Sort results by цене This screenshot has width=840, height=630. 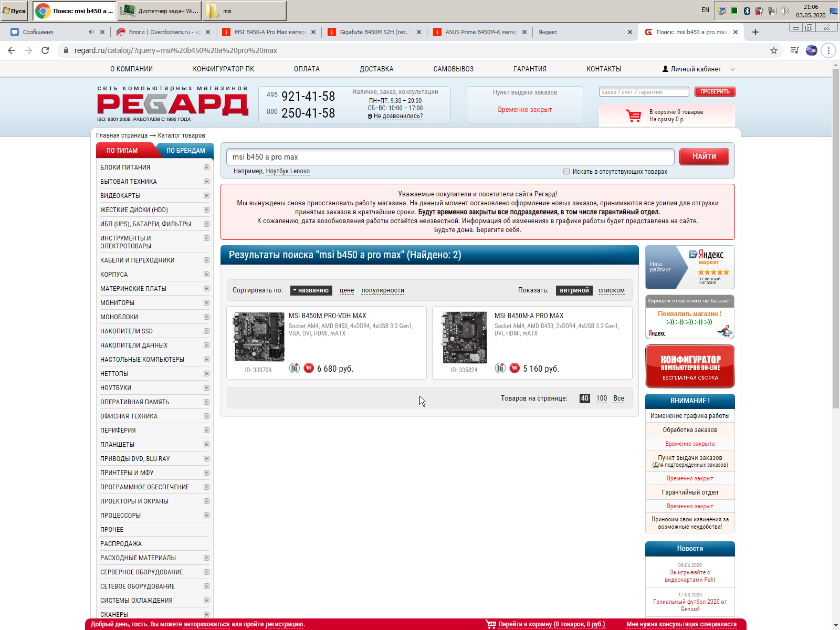346,290
